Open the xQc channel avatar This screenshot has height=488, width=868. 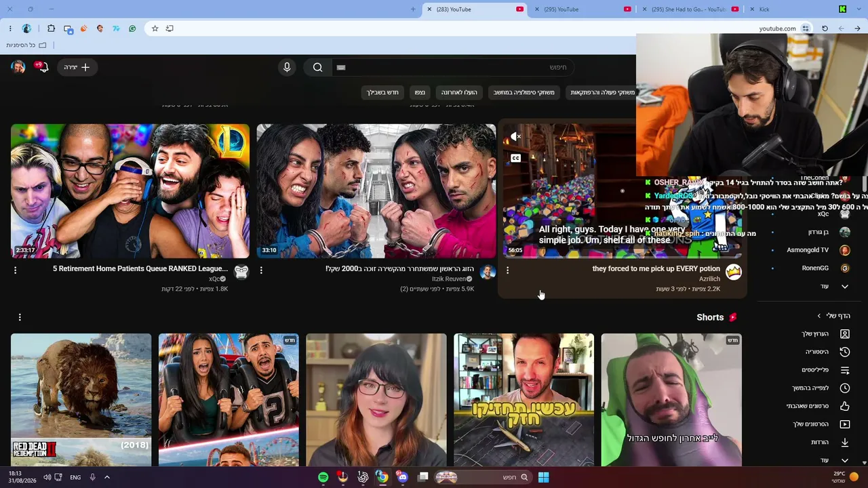[x=241, y=272]
